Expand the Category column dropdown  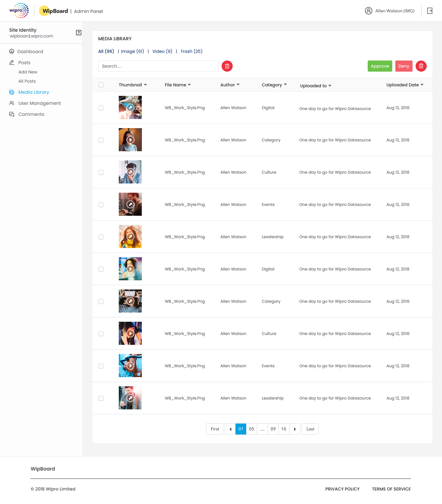pyautogui.click(x=285, y=85)
